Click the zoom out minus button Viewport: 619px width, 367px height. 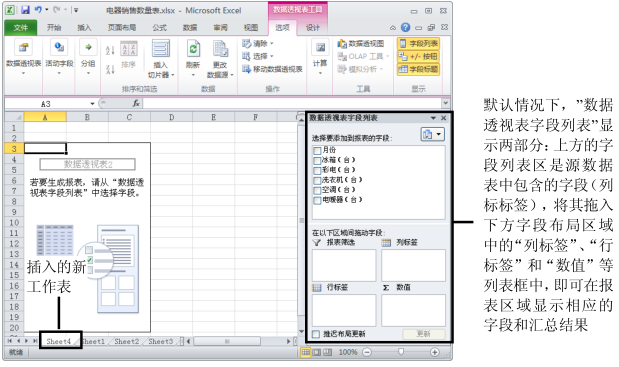(x=367, y=352)
